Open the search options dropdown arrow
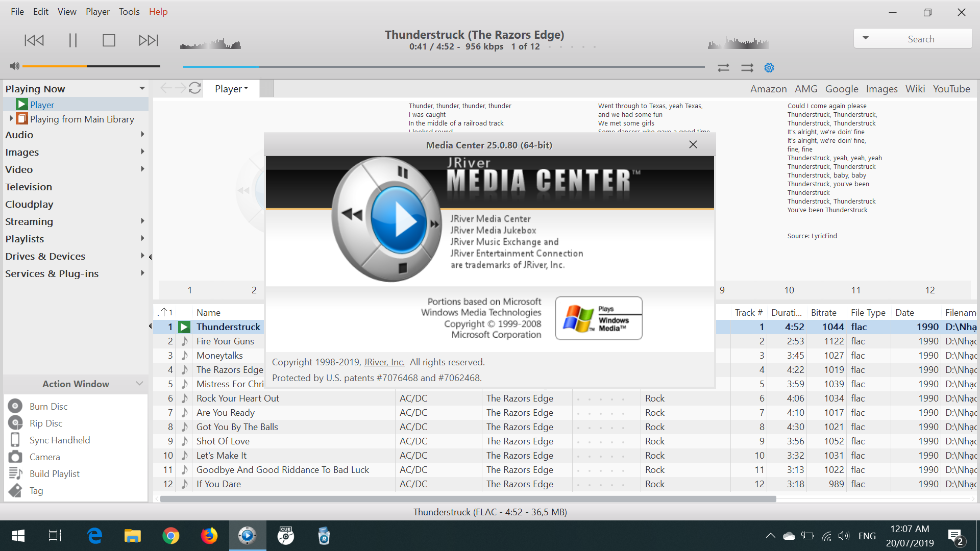The width and height of the screenshot is (980, 551). (866, 38)
